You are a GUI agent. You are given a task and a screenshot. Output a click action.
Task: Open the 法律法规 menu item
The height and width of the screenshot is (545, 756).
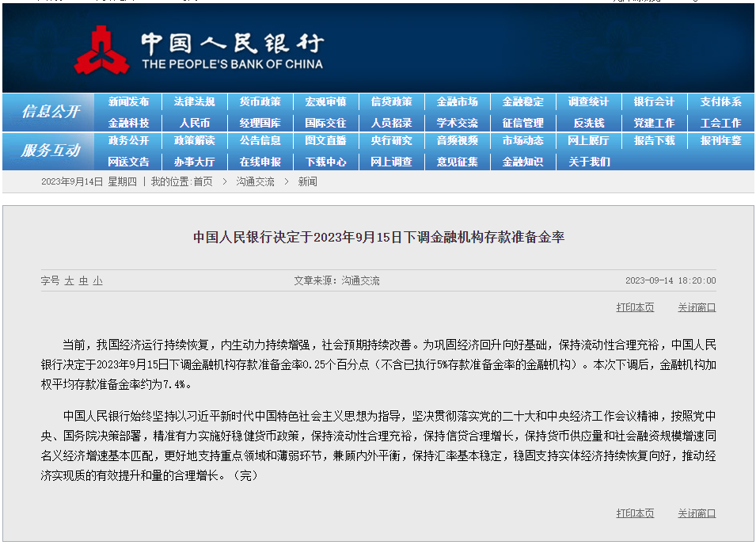[x=194, y=101]
